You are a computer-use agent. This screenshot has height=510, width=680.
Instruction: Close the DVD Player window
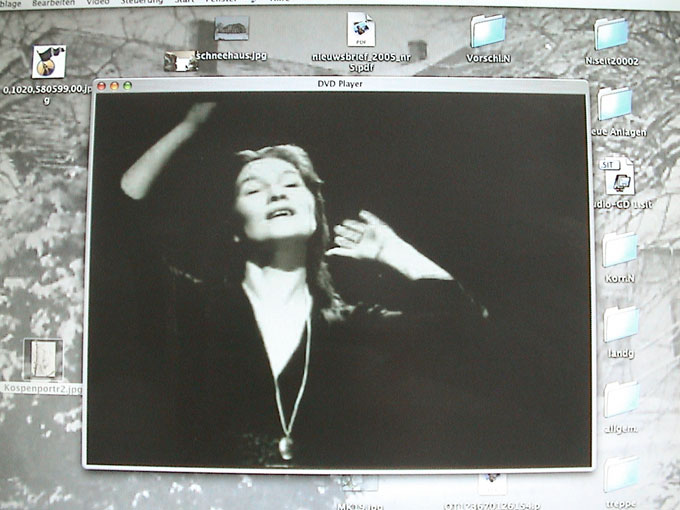pyautogui.click(x=101, y=85)
